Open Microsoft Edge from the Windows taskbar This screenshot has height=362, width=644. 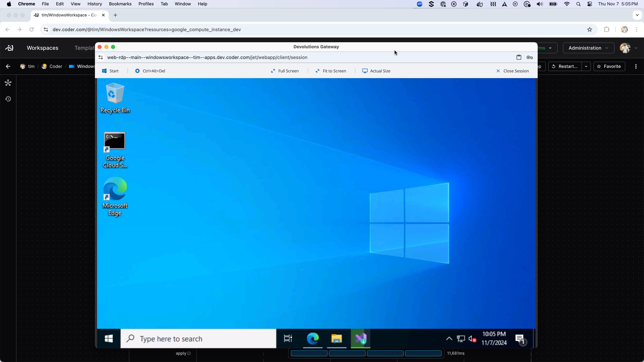pyautogui.click(x=313, y=339)
